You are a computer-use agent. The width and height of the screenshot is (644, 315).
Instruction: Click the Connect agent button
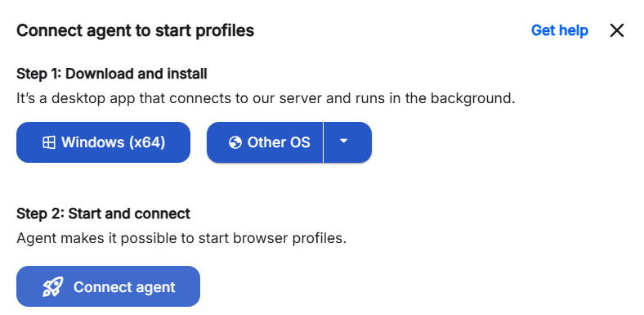coord(108,286)
